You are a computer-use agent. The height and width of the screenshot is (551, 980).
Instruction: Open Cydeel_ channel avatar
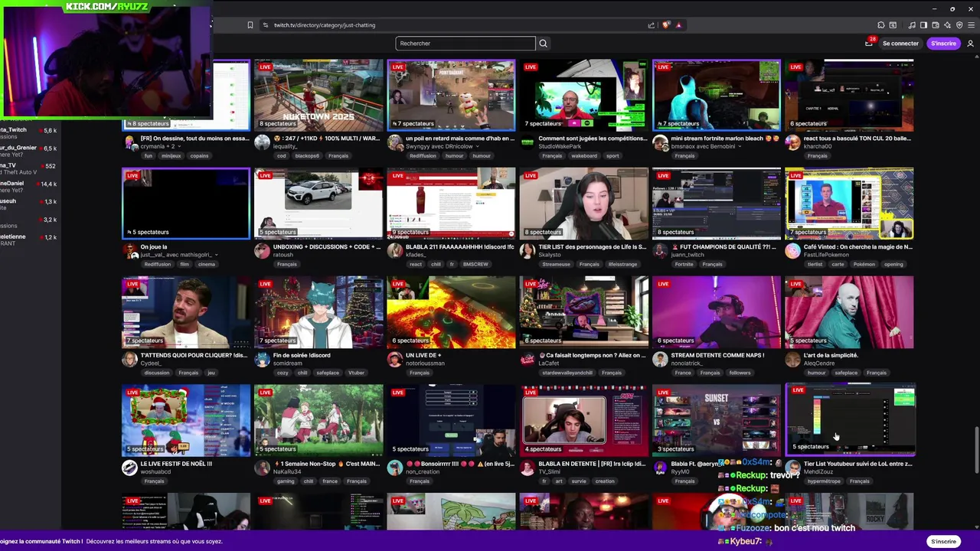[x=129, y=359]
